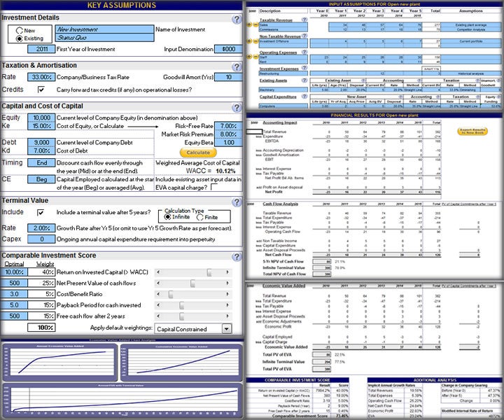Click help icon in New Asset column header
The width and height of the screenshot is (504, 420).
click(x=400, y=97)
